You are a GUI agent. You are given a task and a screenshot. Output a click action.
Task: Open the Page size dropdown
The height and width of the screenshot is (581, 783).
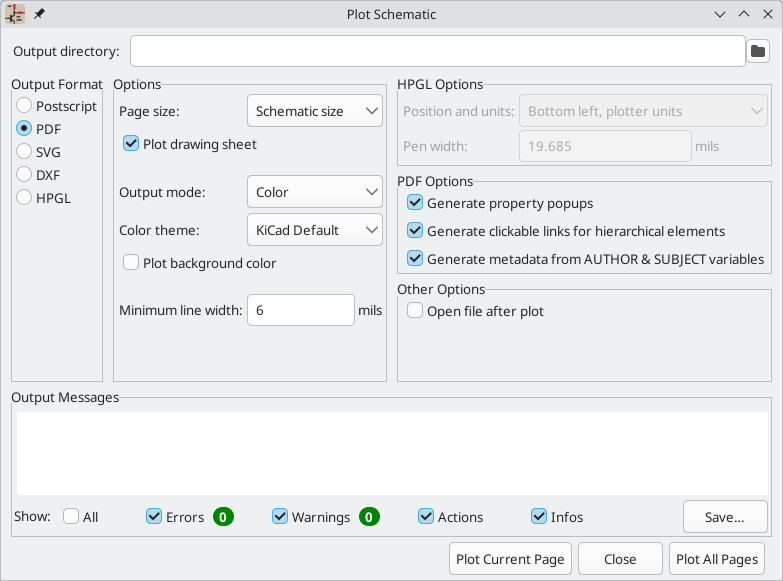tap(314, 111)
